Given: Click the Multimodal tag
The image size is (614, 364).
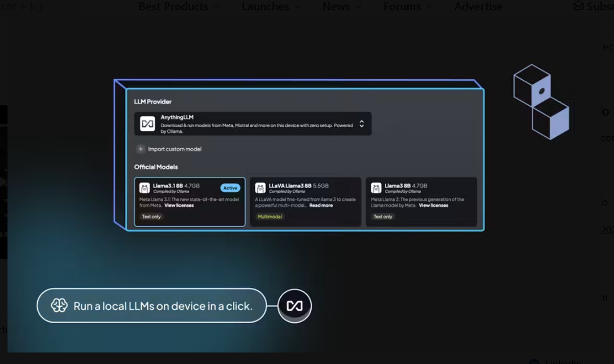Looking at the screenshot, I should coord(270,217).
